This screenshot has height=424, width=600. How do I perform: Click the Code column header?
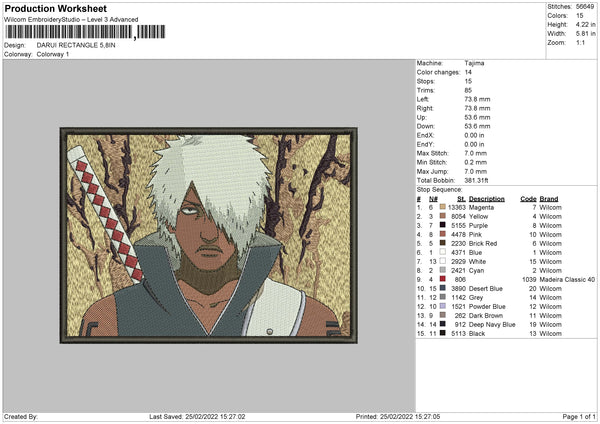tap(528, 198)
